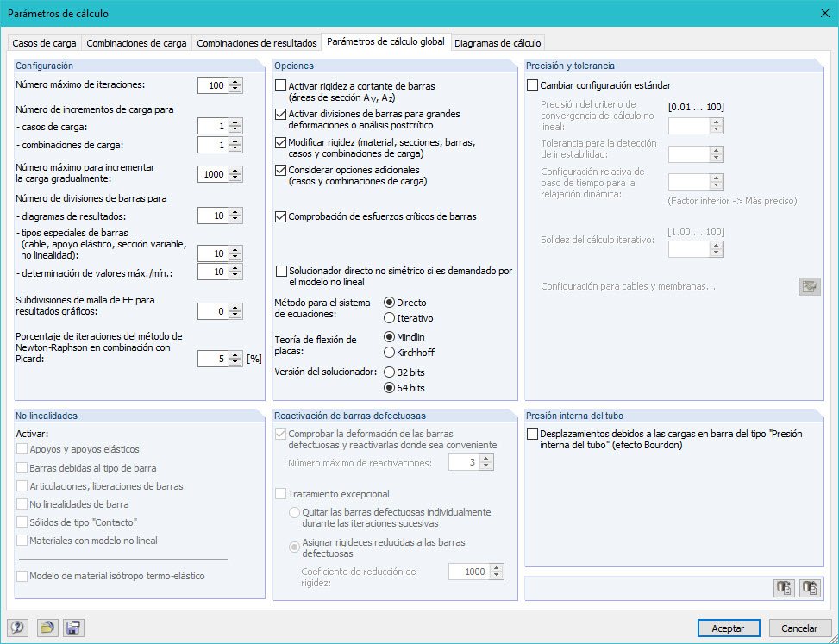Adjust casos de carga increments spinner
This screenshot has height=644, width=839.
pos(235,126)
